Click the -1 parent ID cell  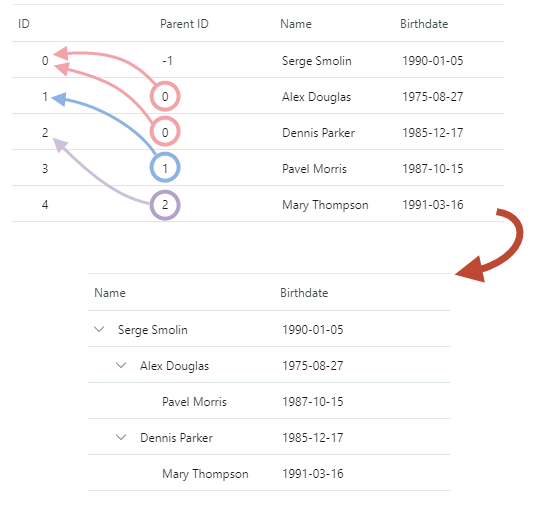[x=167, y=61]
